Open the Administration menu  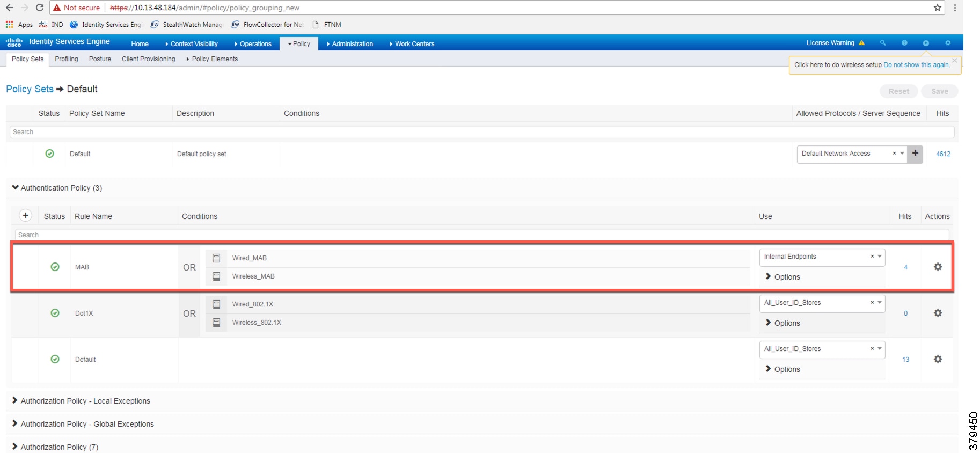point(350,44)
